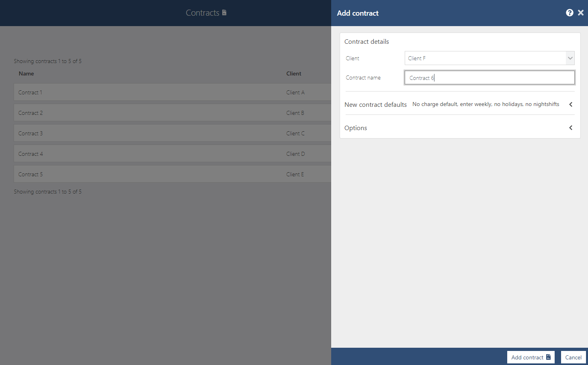588x365 pixels.
Task: Click the Cancel button
Action: 573,357
